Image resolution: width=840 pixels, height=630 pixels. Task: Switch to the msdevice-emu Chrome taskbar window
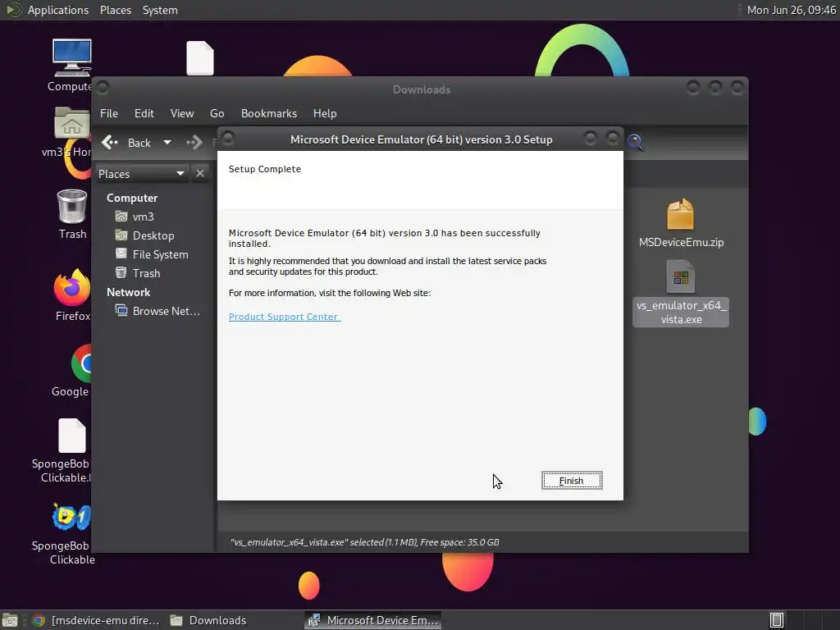coord(97,620)
